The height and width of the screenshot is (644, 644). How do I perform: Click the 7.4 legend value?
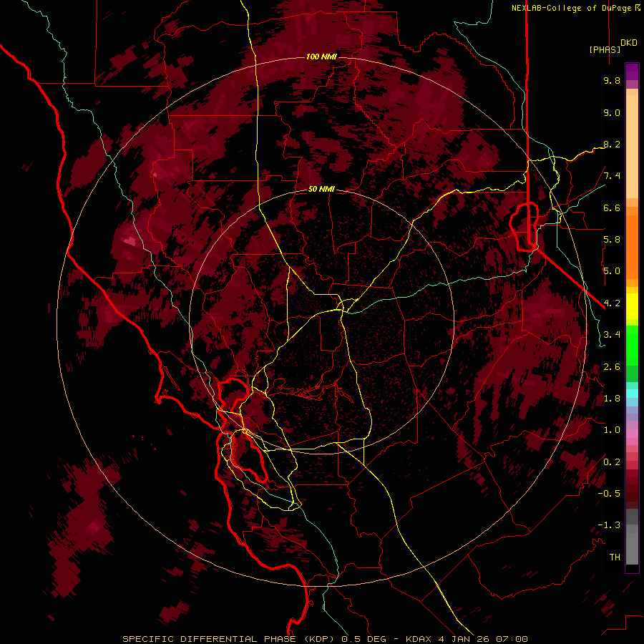(612, 176)
